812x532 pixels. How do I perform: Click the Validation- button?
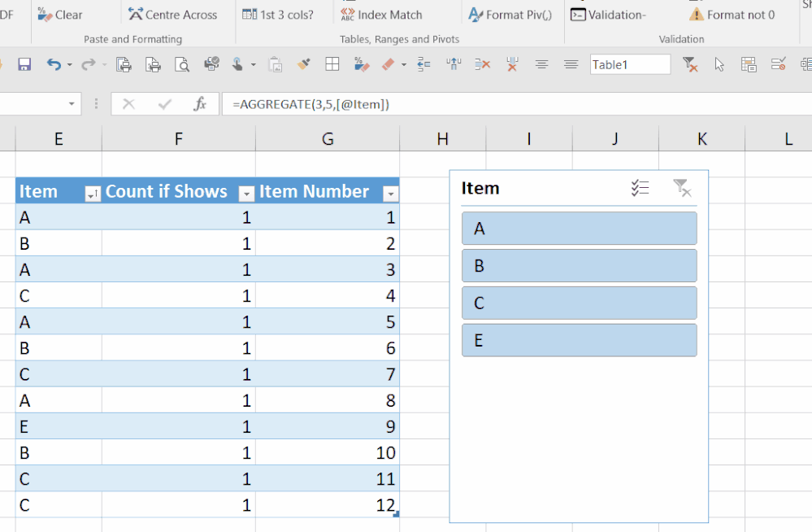click(609, 15)
